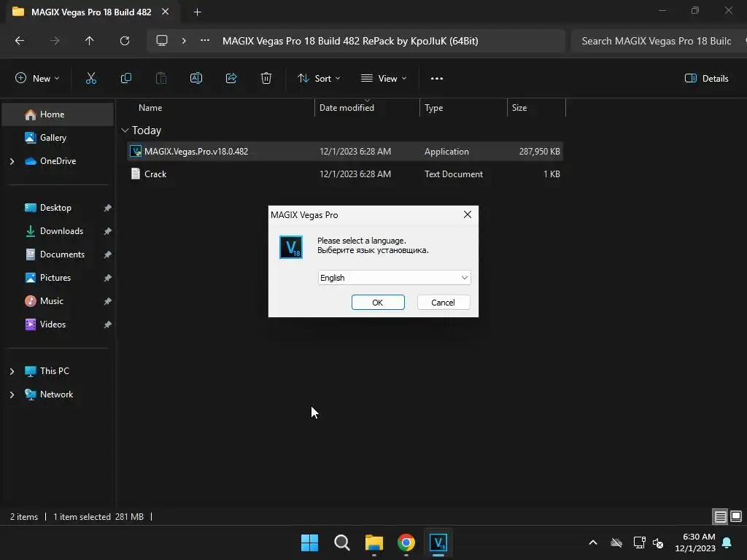
Task: Expand Network tree node
Action: [12, 394]
